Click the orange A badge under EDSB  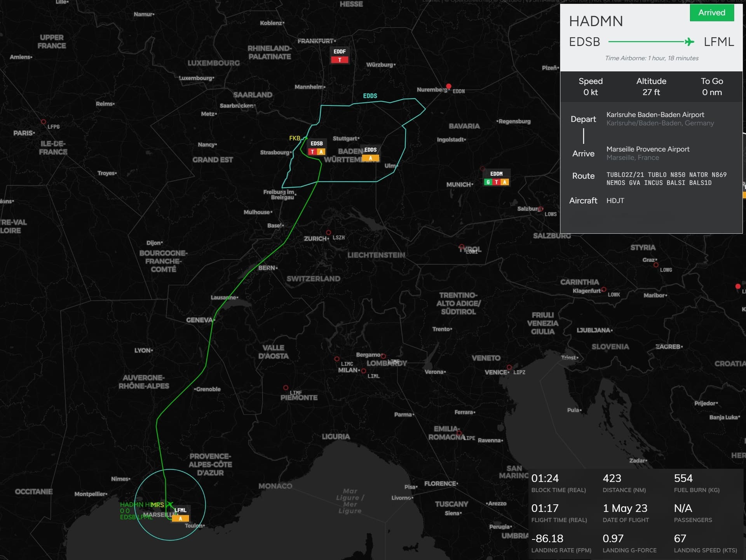pyautogui.click(x=321, y=152)
